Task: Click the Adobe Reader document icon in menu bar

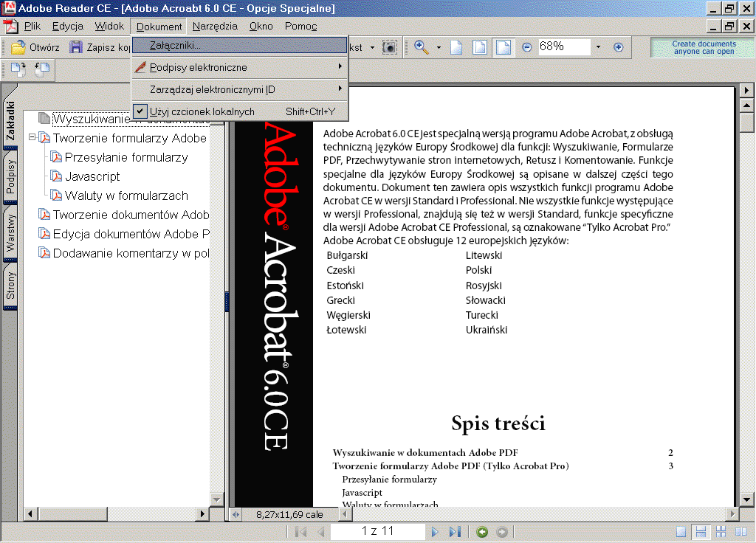Action: 10,26
